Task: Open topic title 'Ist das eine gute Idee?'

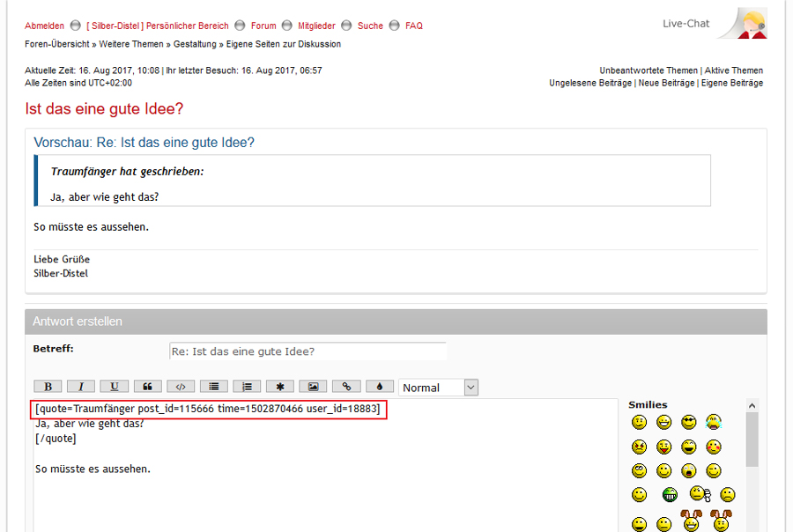Action: click(104, 108)
